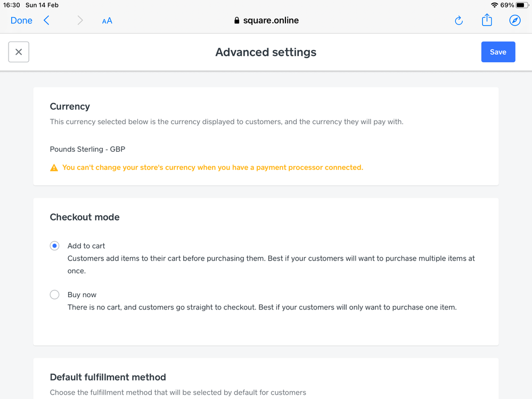Image resolution: width=532 pixels, height=399 pixels.
Task: Tap the Safari back arrow
Action: click(x=47, y=21)
